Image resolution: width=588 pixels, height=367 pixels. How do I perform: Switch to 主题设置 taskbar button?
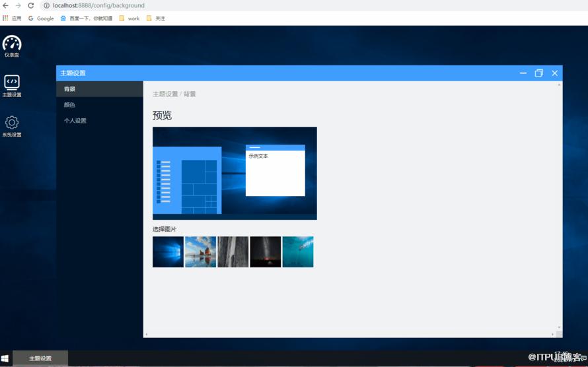[40, 358]
